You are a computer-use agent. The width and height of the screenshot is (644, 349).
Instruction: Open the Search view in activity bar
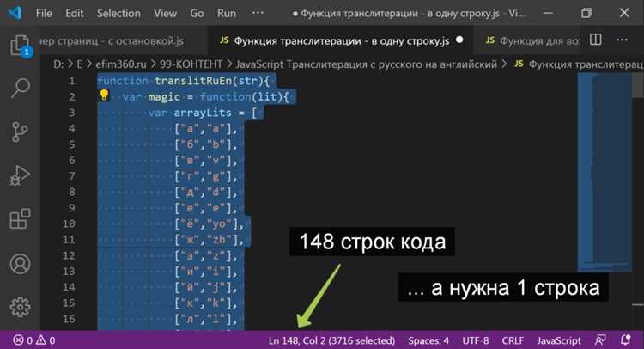20,88
